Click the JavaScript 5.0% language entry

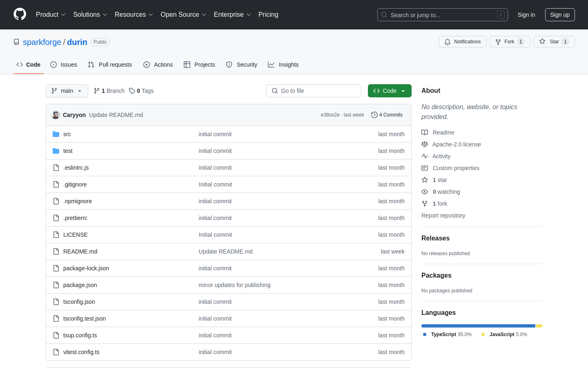click(x=504, y=334)
